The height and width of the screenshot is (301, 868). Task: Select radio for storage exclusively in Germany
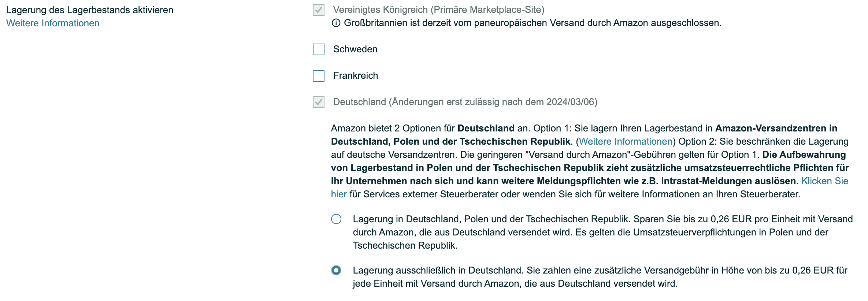pos(336,270)
